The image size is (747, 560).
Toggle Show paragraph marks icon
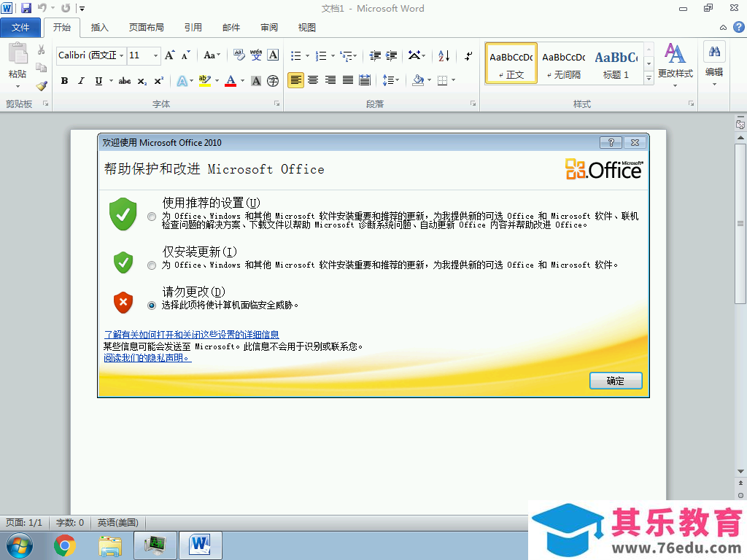pyautogui.click(x=469, y=55)
